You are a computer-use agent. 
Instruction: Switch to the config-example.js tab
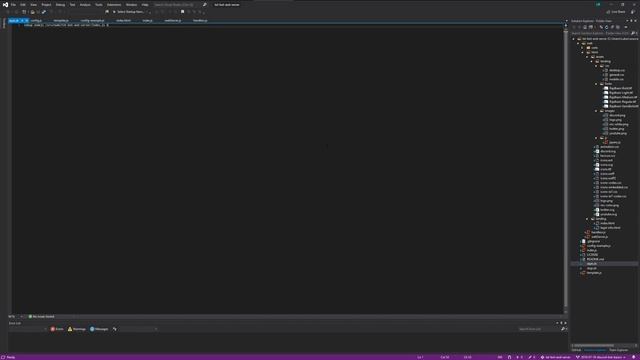92,20
